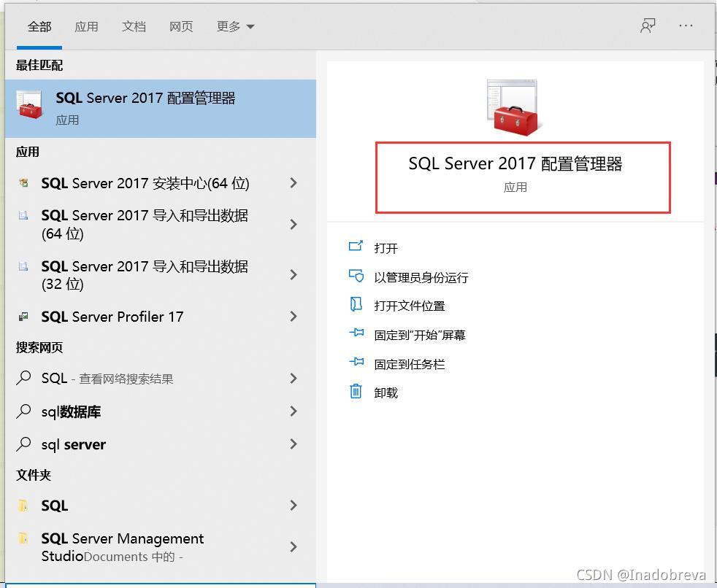Expand arrow for 导入和导出数据 (64 位)
Viewport: 717px width, 588px height.
click(294, 224)
